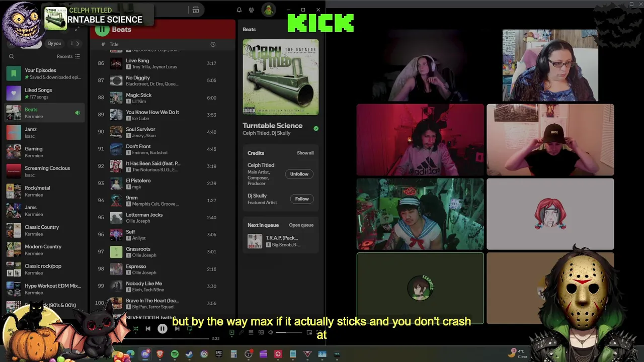Open Classic Country playlist
Viewport: 644px width, 362px height.
(45, 230)
